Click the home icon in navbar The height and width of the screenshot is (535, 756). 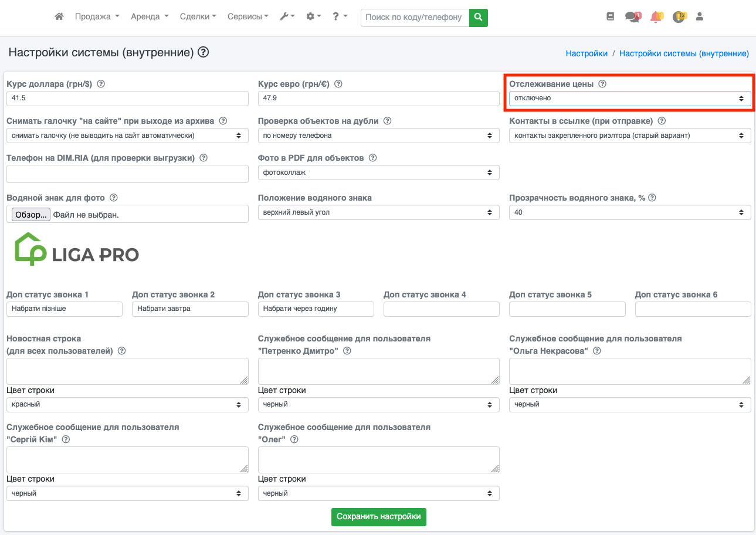tap(59, 17)
